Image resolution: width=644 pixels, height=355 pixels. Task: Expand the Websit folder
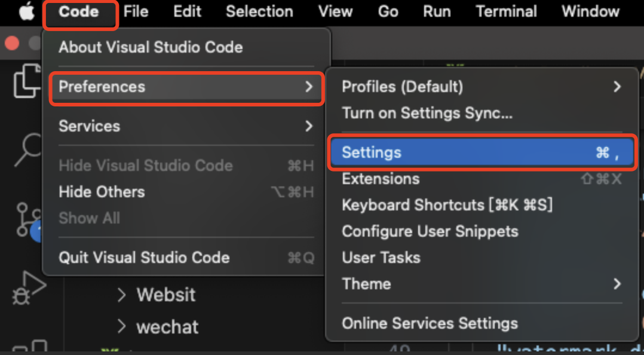pos(122,295)
